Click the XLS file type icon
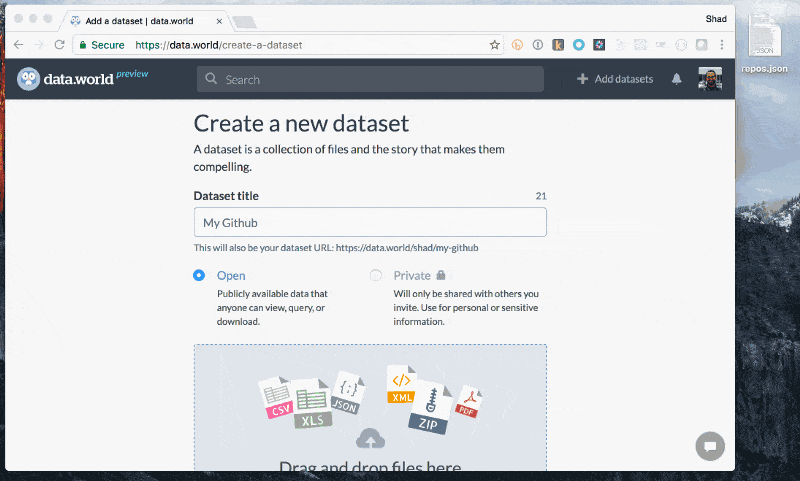The height and width of the screenshot is (481, 800). (x=312, y=404)
